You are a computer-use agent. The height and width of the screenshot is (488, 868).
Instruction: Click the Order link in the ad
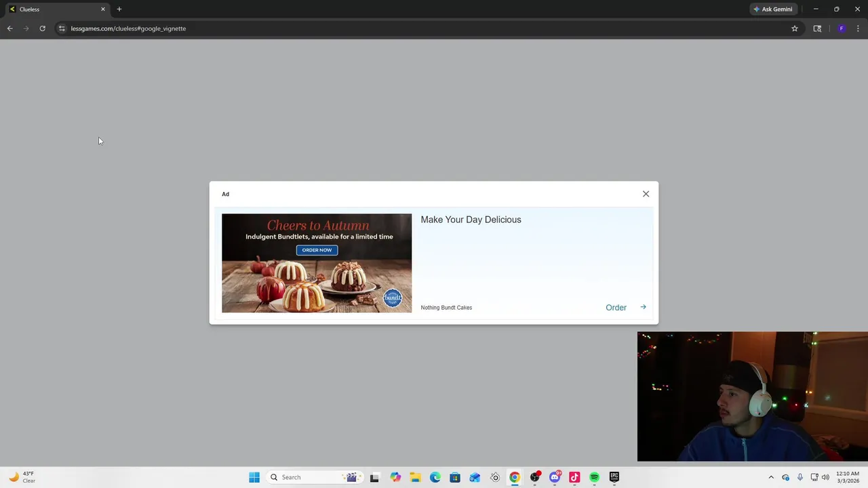(616, 308)
